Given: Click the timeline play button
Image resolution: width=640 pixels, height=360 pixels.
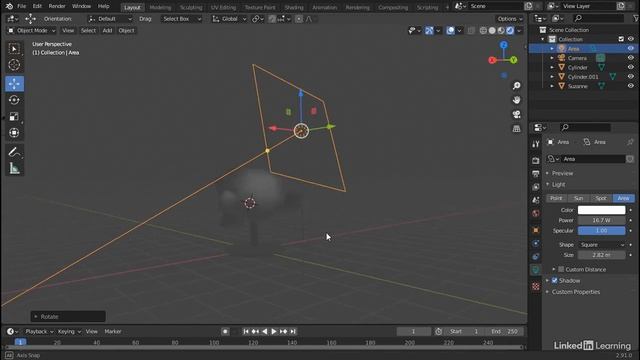Looking at the screenshot, I should coord(274,331).
